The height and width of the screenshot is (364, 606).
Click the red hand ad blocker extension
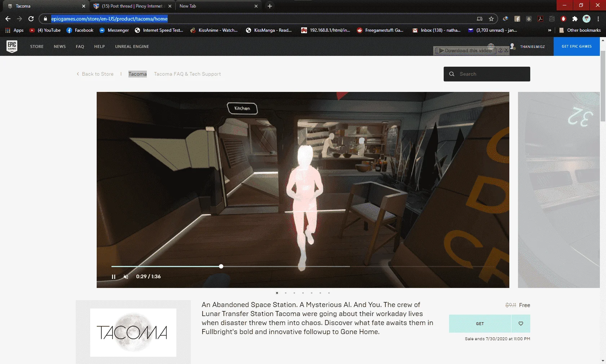coord(563,19)
